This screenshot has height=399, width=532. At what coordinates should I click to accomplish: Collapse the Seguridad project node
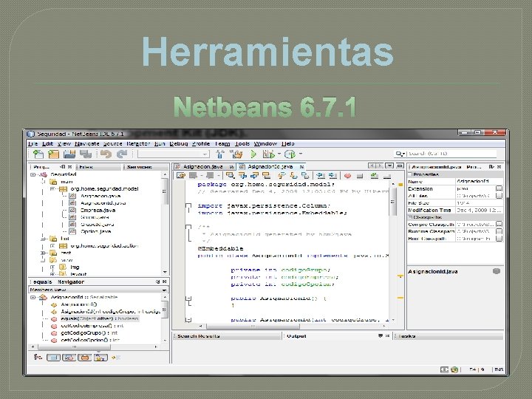tap(33, 174)
